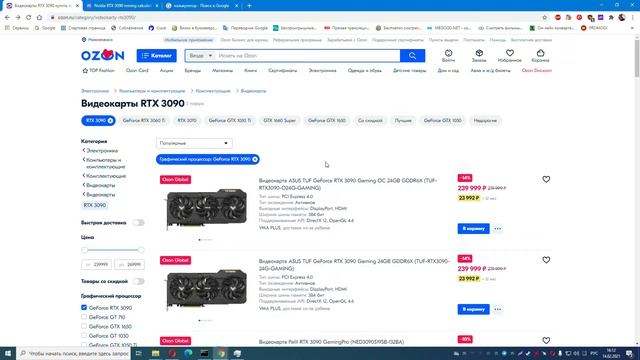The image size is (640, 360).
Task: Select the Со скидкой filter chip
Action: [x=370, y=120]
